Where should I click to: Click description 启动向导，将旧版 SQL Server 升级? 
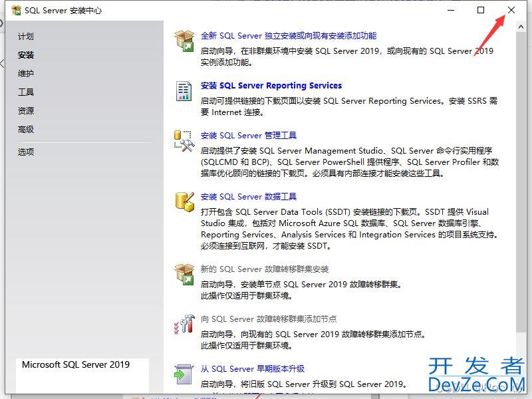304,384
